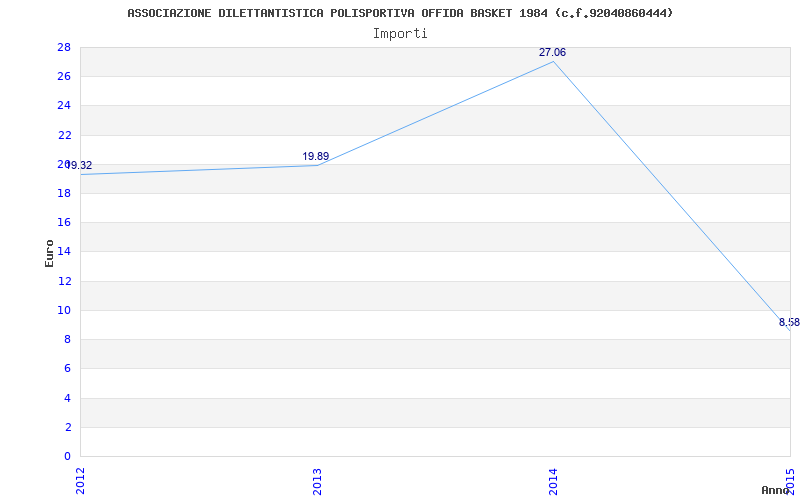Image resolution: width=800 pixels, height=500 pixels.
Task: Click the line's vertex at 2013
Action: pos(317,165)
